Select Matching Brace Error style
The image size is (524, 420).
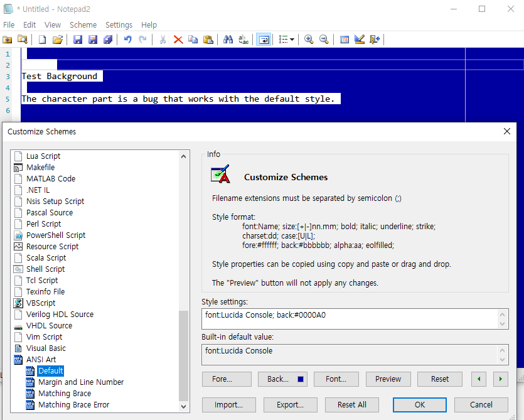pyautogui.click(x=74, y=405)
